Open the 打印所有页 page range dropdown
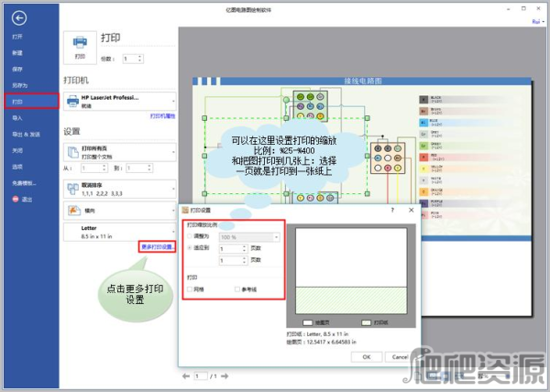The height and width of the screenshot is (392, 550). [x=119, y=152]
